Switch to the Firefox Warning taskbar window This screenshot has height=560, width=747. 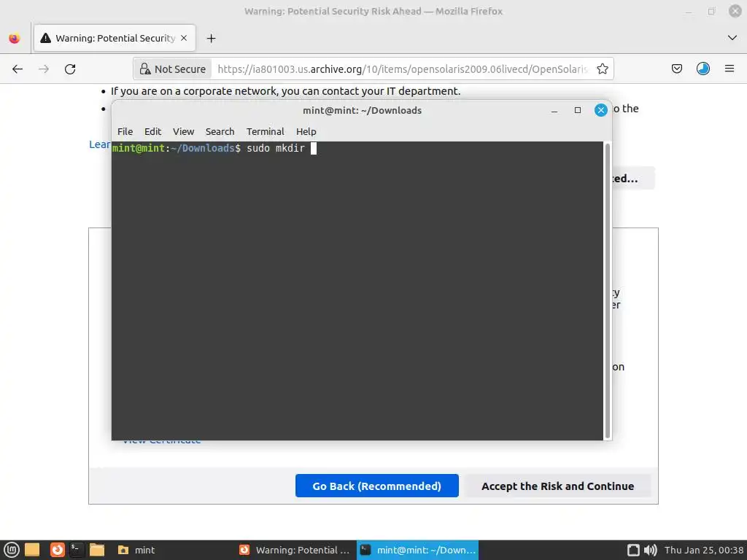click(x=295, y=550)
